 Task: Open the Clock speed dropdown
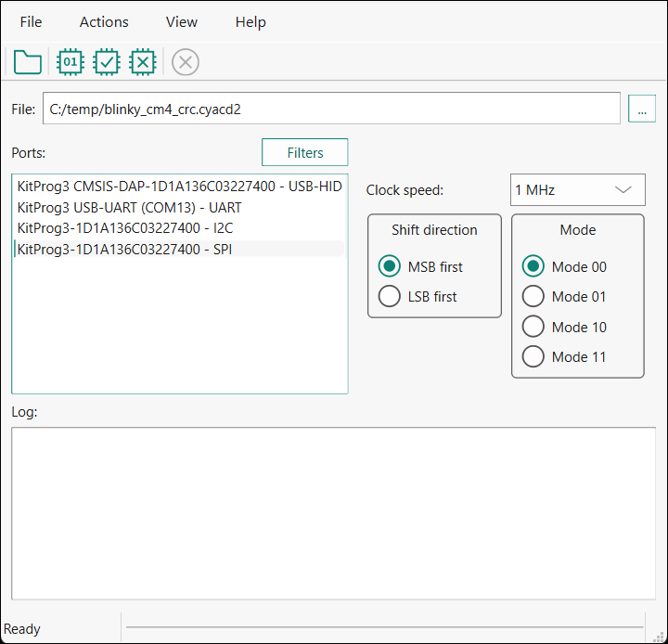[x=577, y=189]
